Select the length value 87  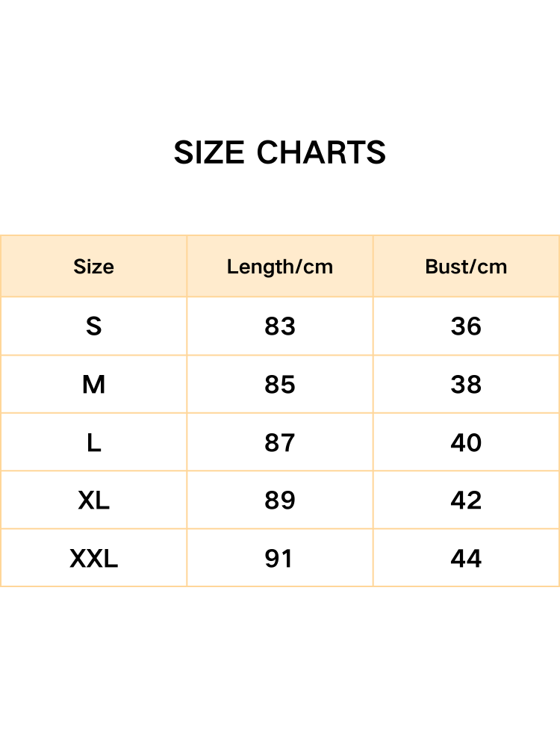coord(280,443)
